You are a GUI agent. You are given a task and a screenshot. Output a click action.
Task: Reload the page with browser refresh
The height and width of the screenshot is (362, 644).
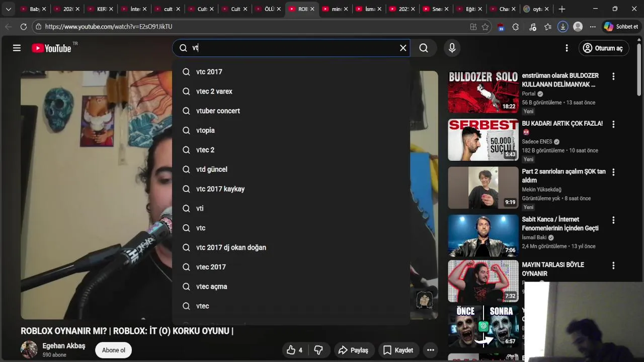23,27
